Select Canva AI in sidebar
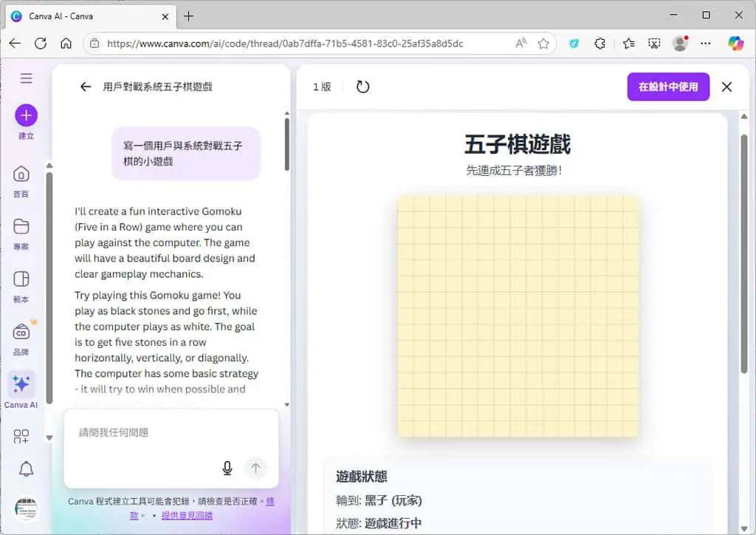The height and width of the screenshot is (535, 756). (21, 389)
